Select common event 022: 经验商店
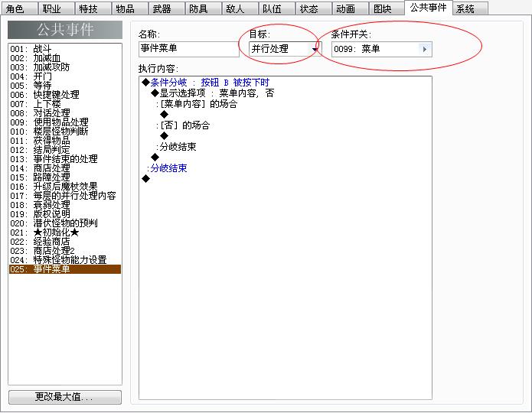 pyautogui.click(x=65, y=242)
